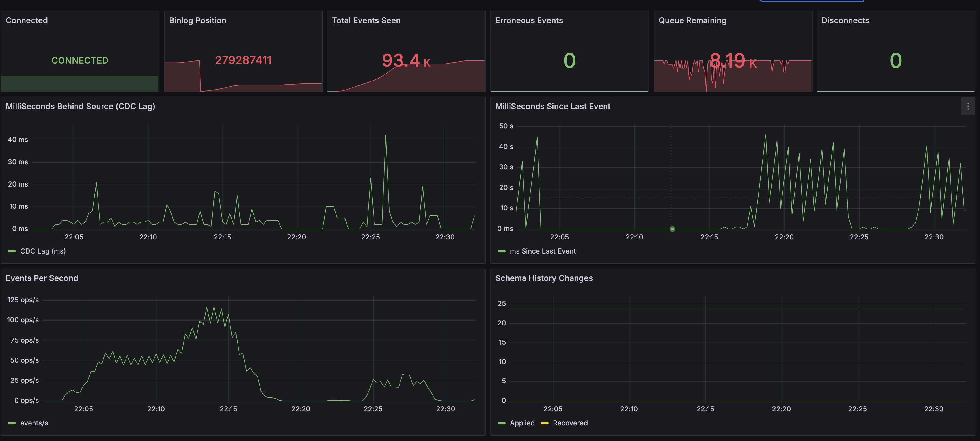Click the events/s legend color marker

click(12, 423)
